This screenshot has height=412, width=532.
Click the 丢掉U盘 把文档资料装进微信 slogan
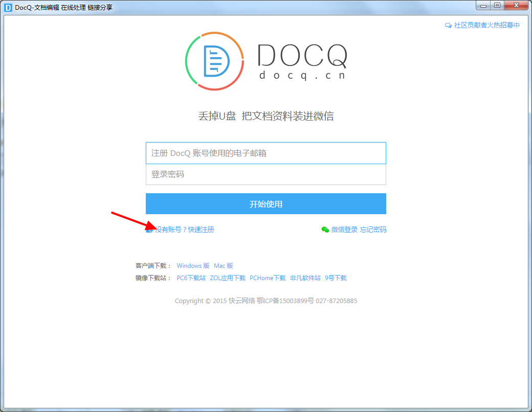(265, 116)
